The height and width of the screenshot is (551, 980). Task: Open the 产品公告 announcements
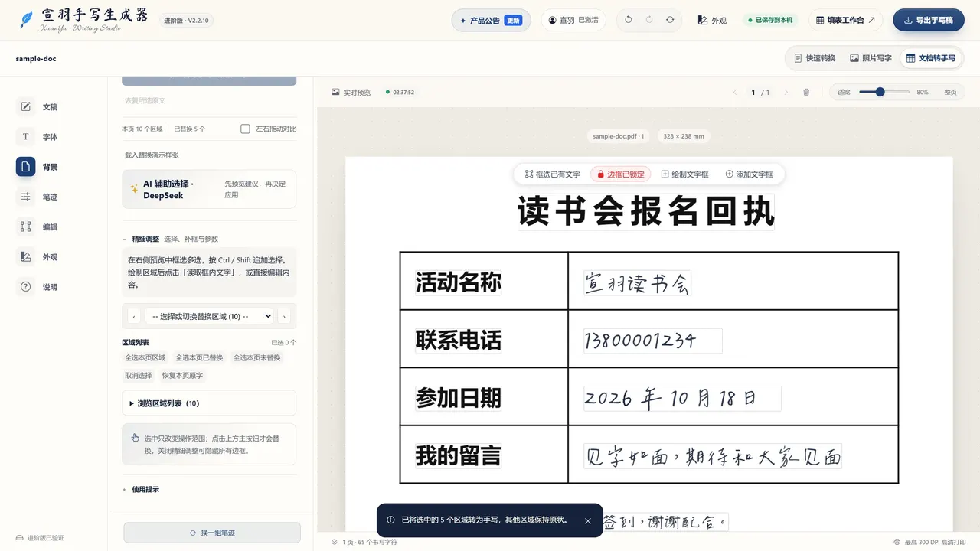(491, 21)
